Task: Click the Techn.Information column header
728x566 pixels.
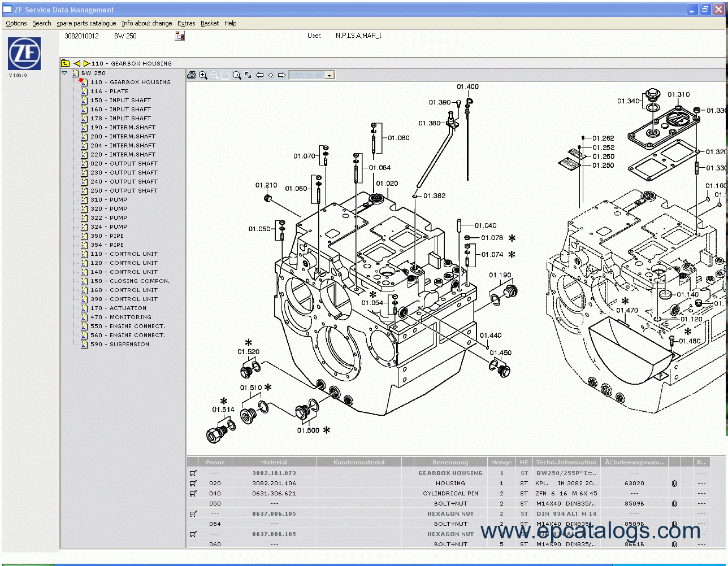Action: (x=566, y=462)
